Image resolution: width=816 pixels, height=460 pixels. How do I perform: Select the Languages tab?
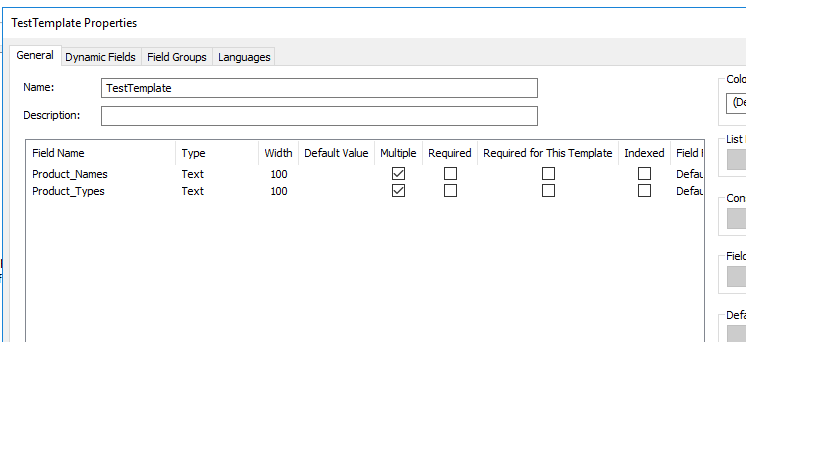[244, 57]
